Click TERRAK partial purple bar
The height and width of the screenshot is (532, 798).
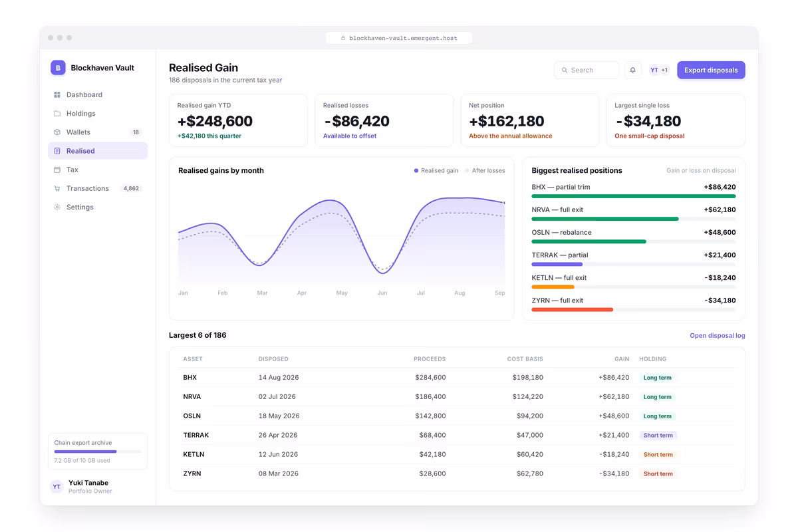click(557, 264)
